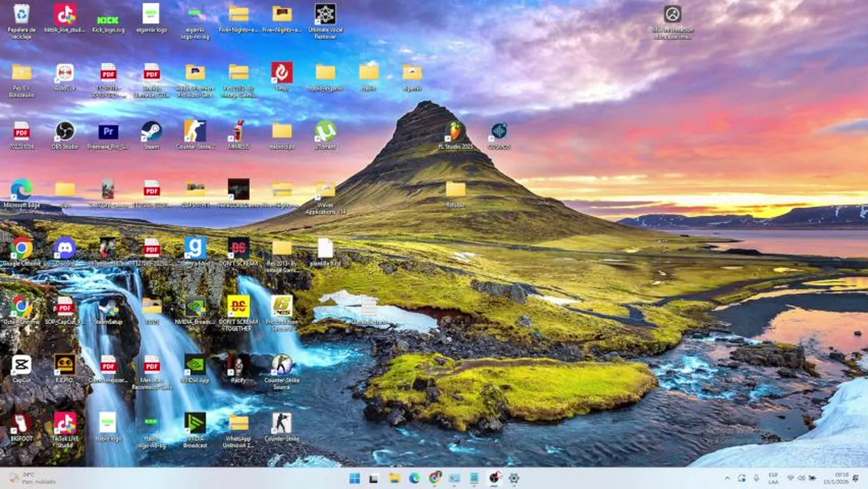Open the Kick_logo.svg file
The width and height of the screenshot is (868, 489).
108,20
